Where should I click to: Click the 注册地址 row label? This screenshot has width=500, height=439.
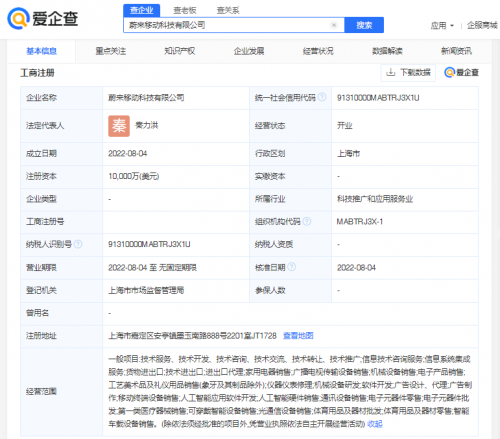click(x=41, y=336)
